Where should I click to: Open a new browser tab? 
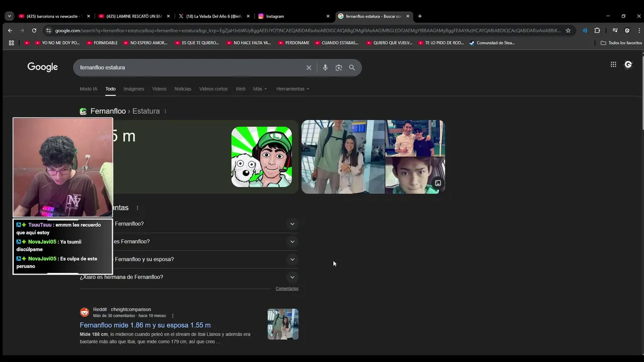click(x=420, y=16)
